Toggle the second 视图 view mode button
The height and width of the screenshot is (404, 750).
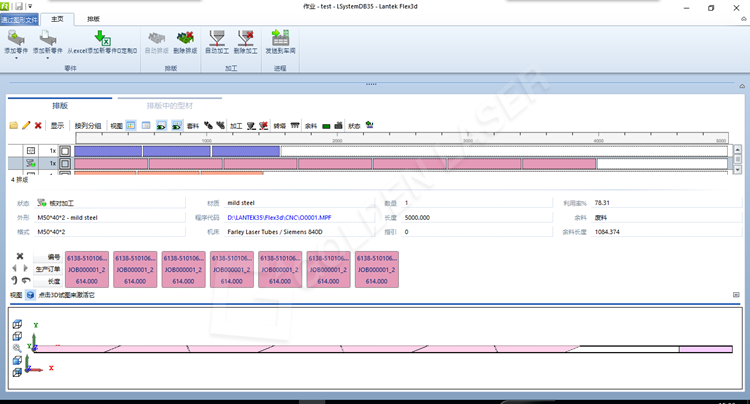tap(146, 126)
